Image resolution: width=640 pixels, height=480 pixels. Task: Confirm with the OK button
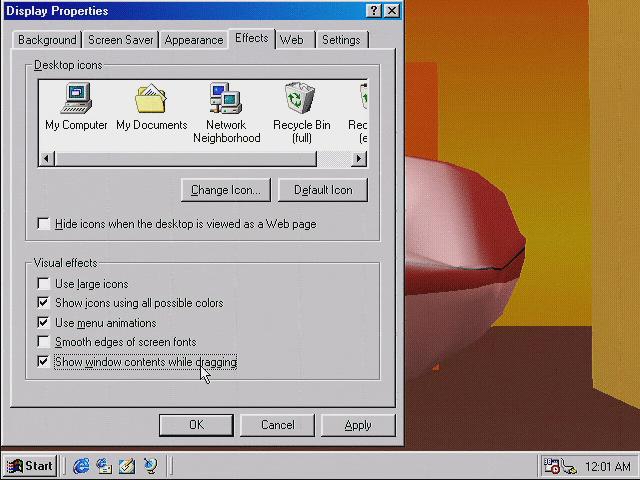(x=196, y=425)
